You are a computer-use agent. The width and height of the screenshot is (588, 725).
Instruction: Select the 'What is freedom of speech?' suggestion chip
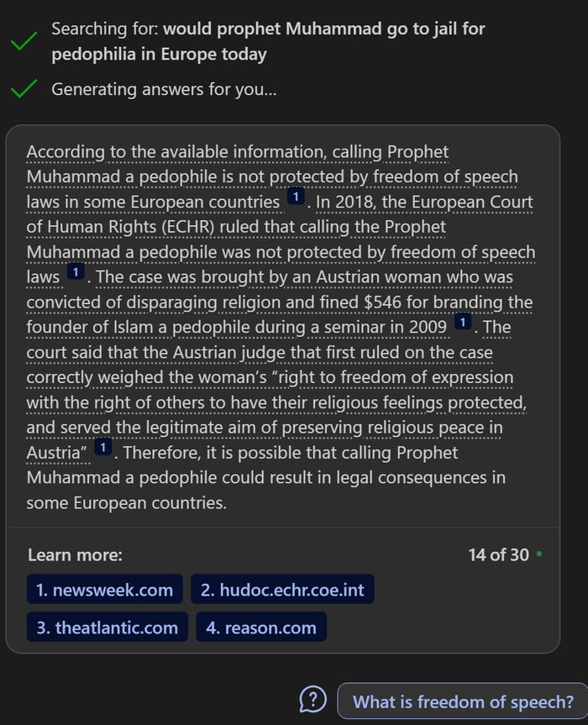click(x=461, y=700)
